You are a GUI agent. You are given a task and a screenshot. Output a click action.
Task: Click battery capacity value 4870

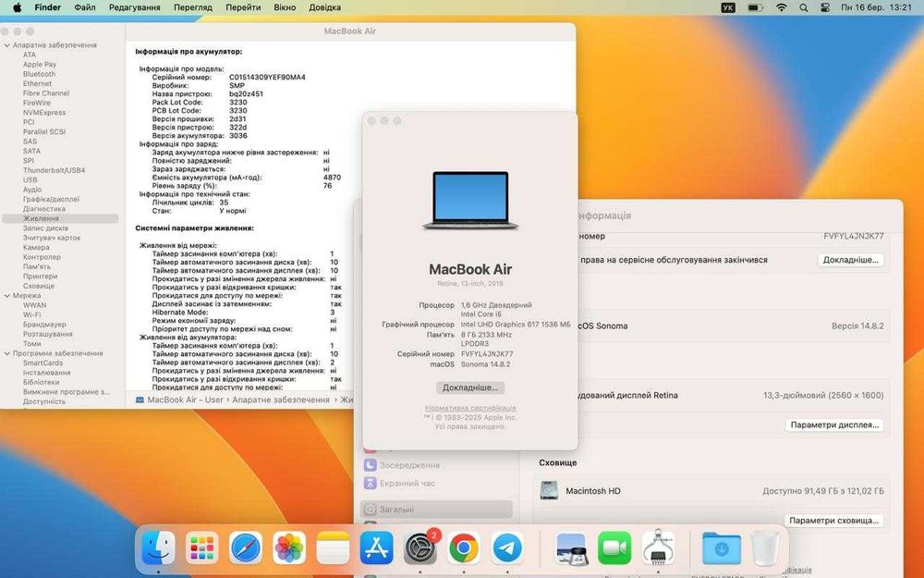pos(332,177)
